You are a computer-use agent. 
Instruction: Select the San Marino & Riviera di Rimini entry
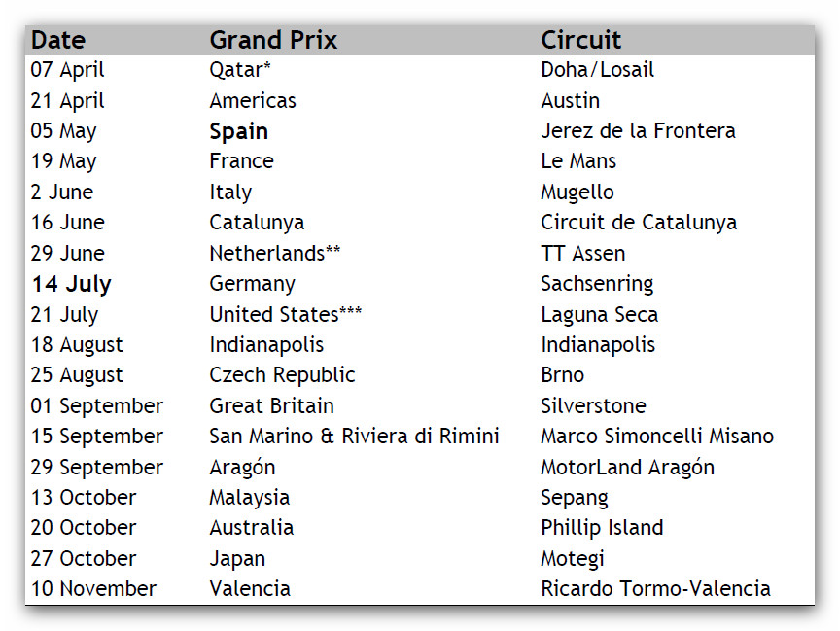pos(354,437)
